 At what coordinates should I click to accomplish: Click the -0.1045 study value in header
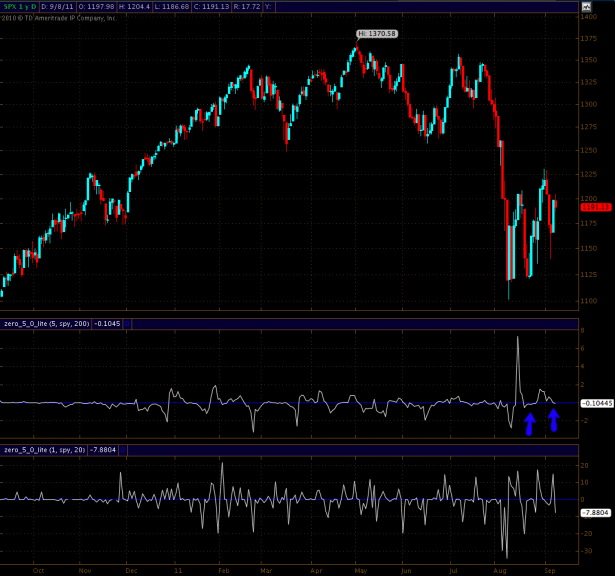click(x=107, y=324)
